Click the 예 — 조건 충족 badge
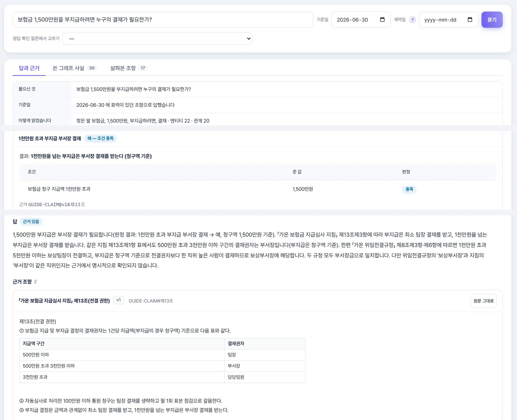Image resolution: width=517 pixels, height=420 pixels. click(101, 138)
